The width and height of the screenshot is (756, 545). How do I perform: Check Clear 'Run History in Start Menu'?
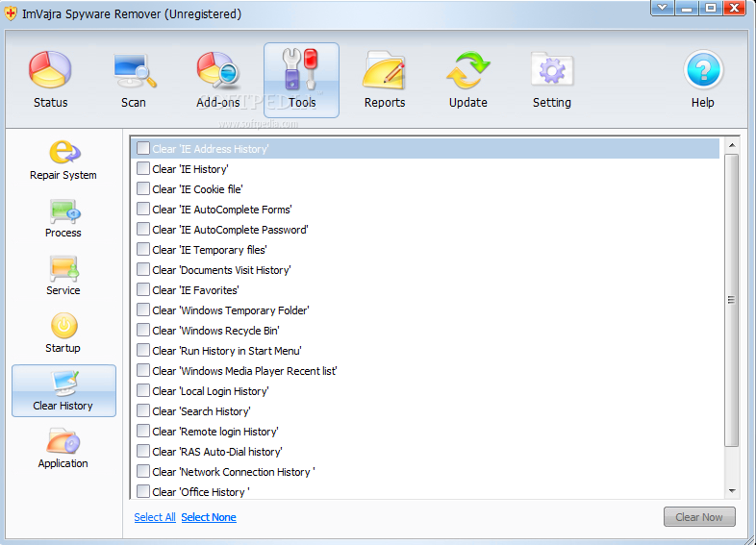(142, 350)
